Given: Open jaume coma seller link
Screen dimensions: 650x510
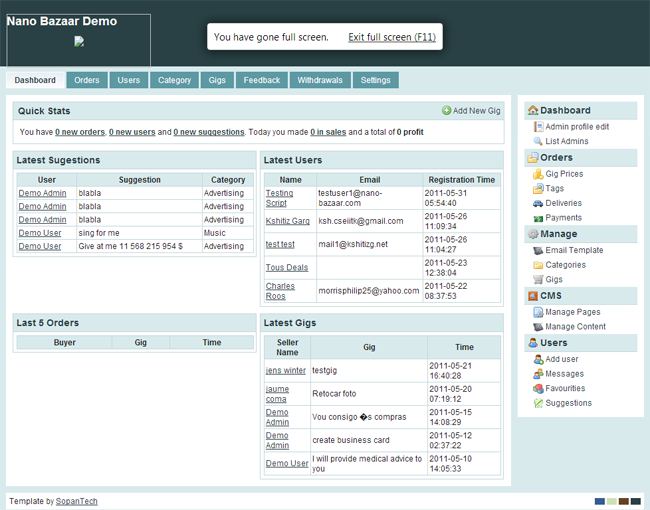Looking at the screenshot, I should pyautogui.click(x=277, y=393).
